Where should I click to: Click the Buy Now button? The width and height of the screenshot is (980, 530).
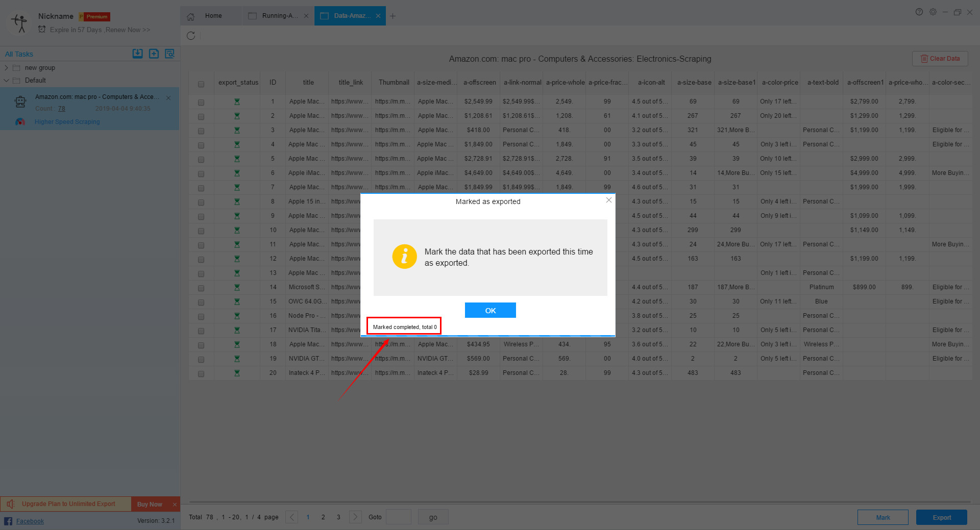[x=150, y=504]
